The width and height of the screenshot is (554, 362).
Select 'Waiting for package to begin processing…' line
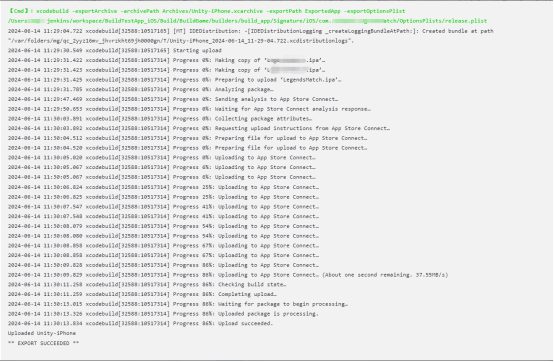(x=178, y=304)
